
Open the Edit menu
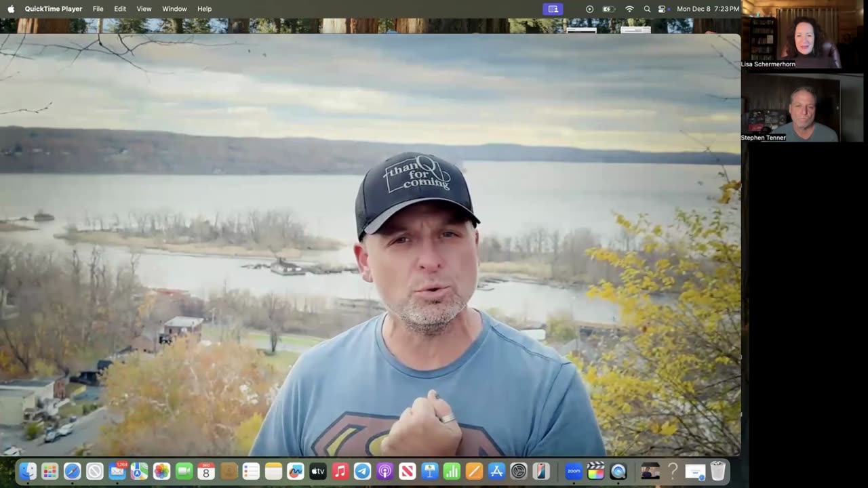tap(120, 9)
